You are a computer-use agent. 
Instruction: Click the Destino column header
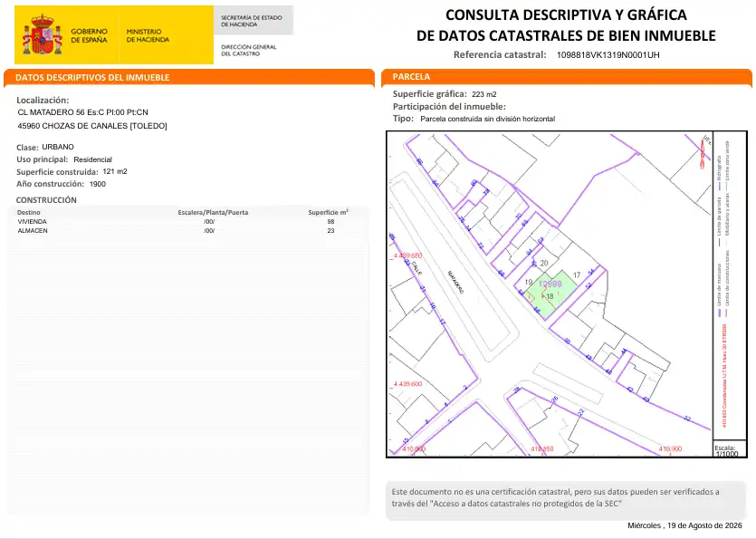pyautogui.click(x=28, y=212)
